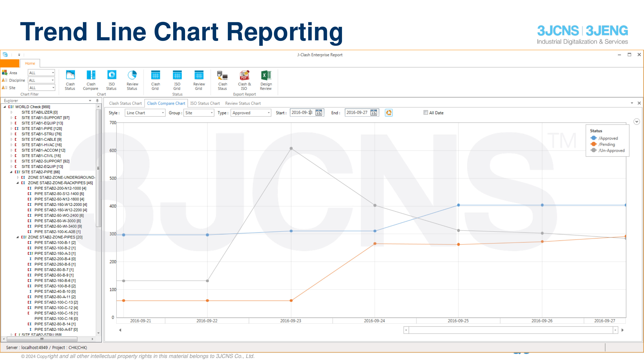This screenshot has width=644, height=362.
Task: Close the chart document panel
Action: [x=639, y=103]
